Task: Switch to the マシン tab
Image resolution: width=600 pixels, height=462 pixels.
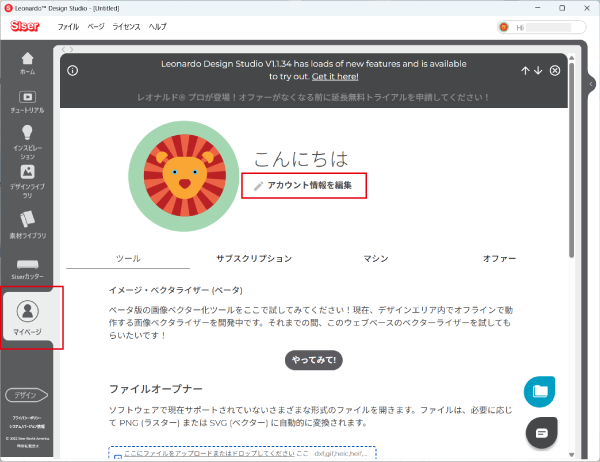Action: pos(375,258)
